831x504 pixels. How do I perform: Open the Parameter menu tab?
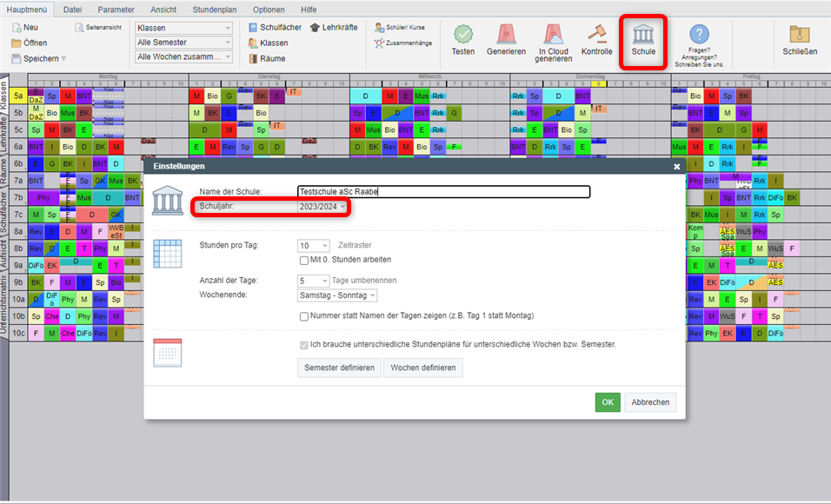point(116,9)
